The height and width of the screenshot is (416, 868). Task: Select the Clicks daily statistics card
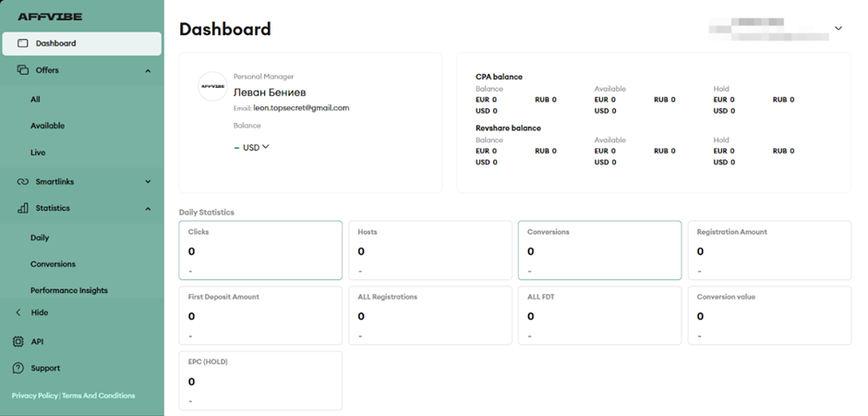coord(260,250)
